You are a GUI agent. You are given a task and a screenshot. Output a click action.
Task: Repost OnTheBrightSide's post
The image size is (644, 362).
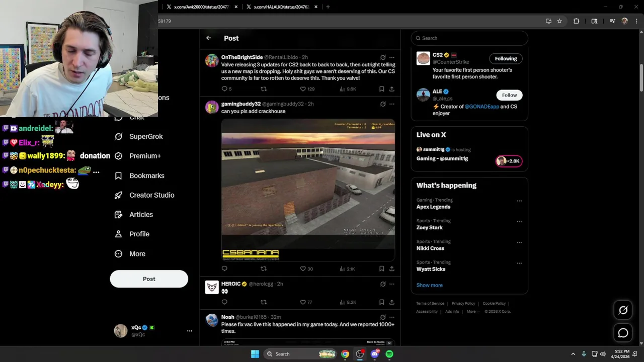(263, 89)
